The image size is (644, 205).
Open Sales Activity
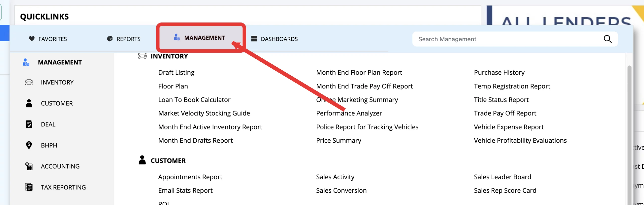point(335,177)
